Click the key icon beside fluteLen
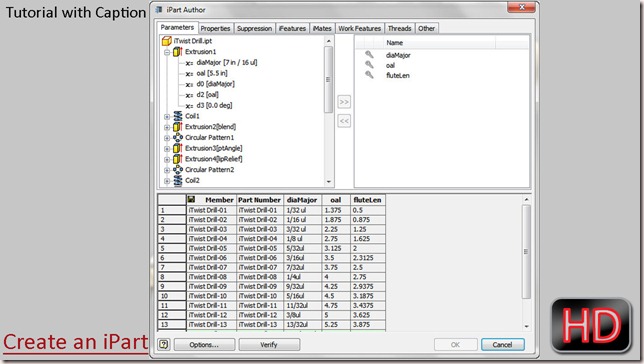644x364 pixels. tap(369, 75)
